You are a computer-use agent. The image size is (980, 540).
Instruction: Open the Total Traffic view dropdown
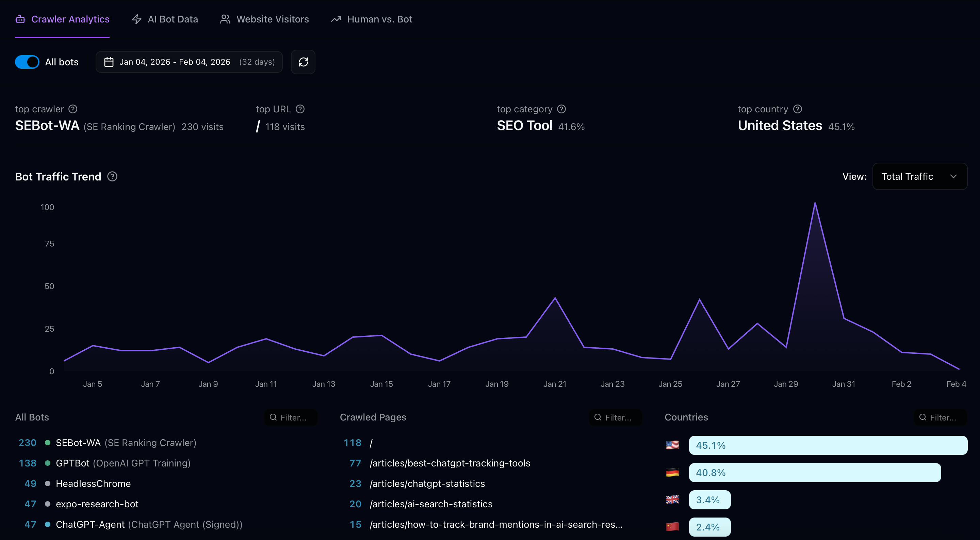(x=920, y=176)
